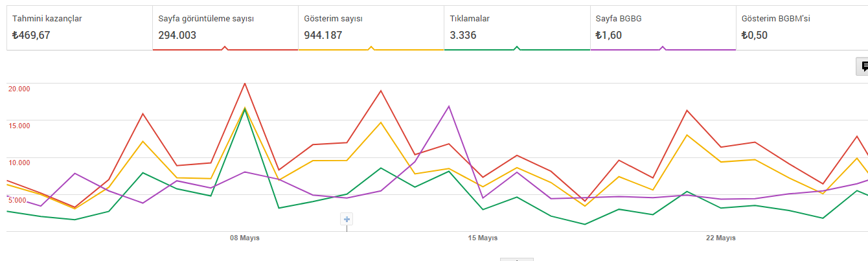Click the red line's highest peak at 08 Mayıs
Screen dimensions: 868x261
[244, 84]
